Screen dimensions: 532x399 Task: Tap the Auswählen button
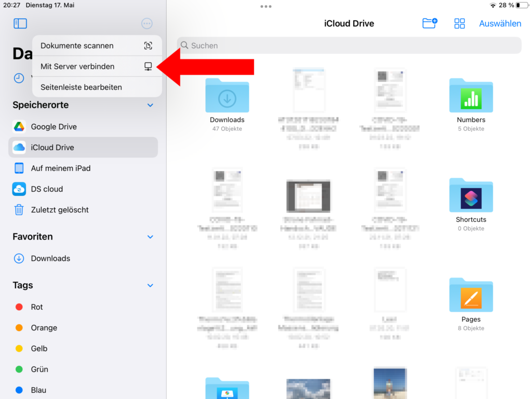500,23
